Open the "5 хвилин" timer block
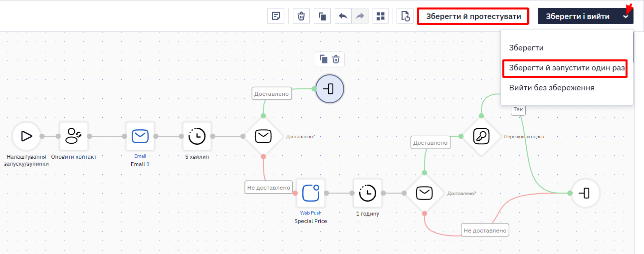Screen dimensions: 644x254 pos(197,136)
